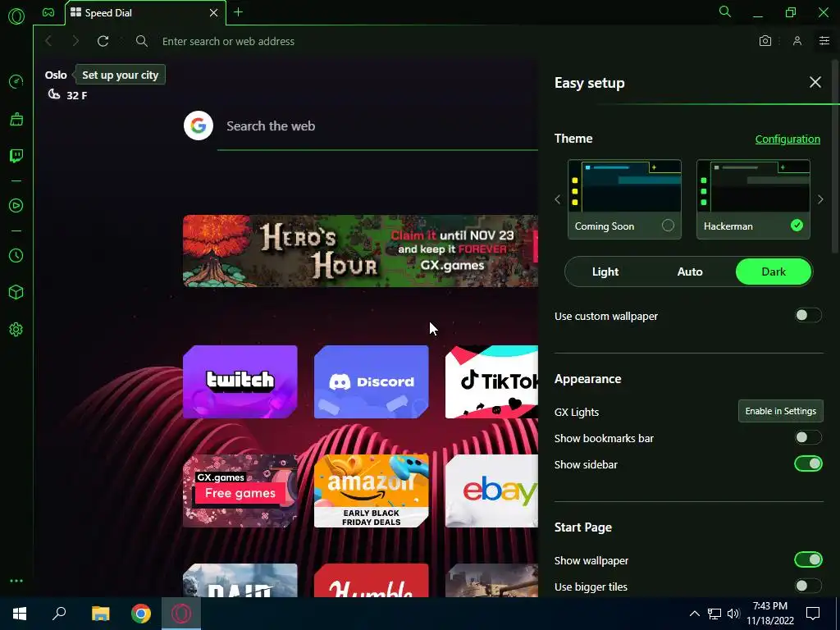Open tab search magnifier in title bar
This screenshot has height=630, width=840.
725,11
